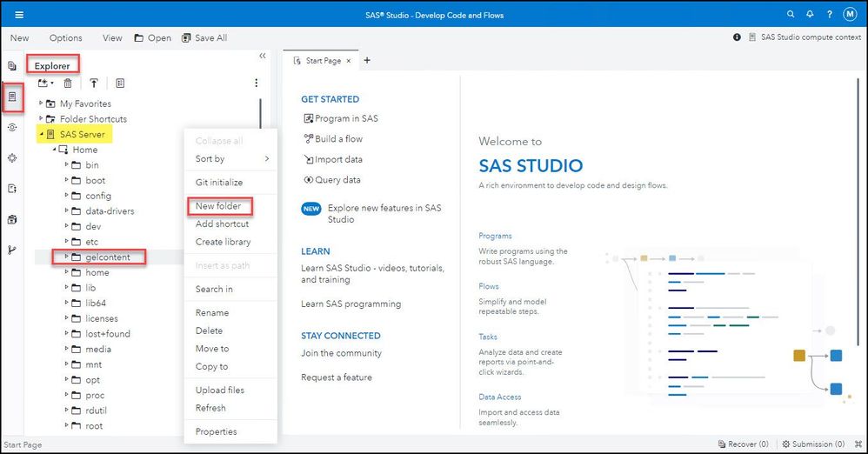Click the Join the community link
Image resolution: width=868 pixels, height=454 pixels.
coord(341,353)
